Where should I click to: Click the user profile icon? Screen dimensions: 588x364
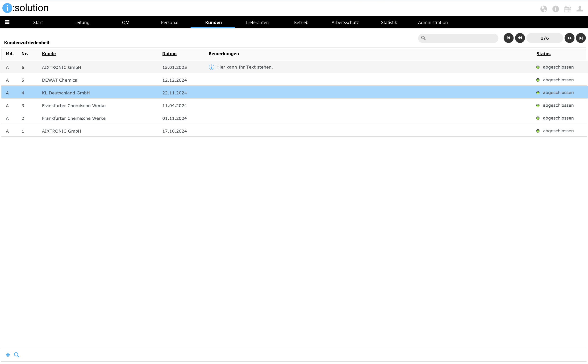point(580,9)
